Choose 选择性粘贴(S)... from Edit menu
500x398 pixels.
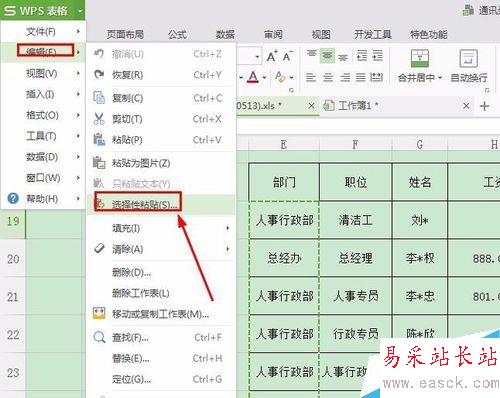161,204
